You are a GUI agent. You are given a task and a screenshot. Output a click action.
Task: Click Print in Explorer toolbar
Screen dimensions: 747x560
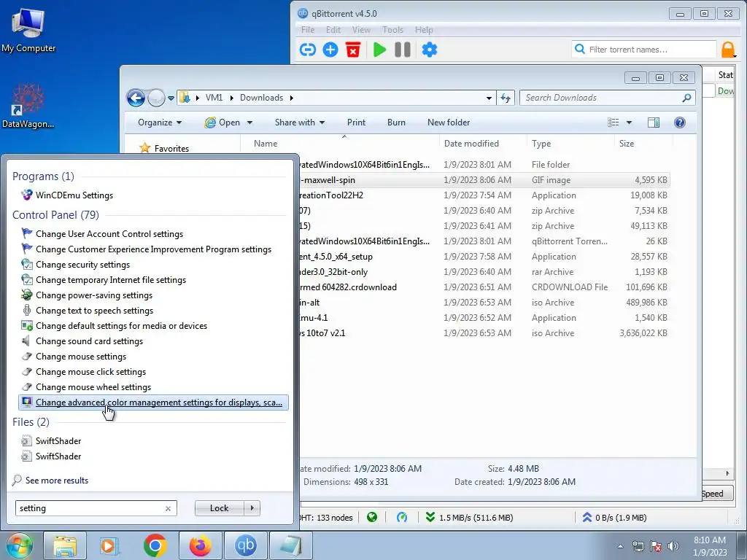point(356,122)
